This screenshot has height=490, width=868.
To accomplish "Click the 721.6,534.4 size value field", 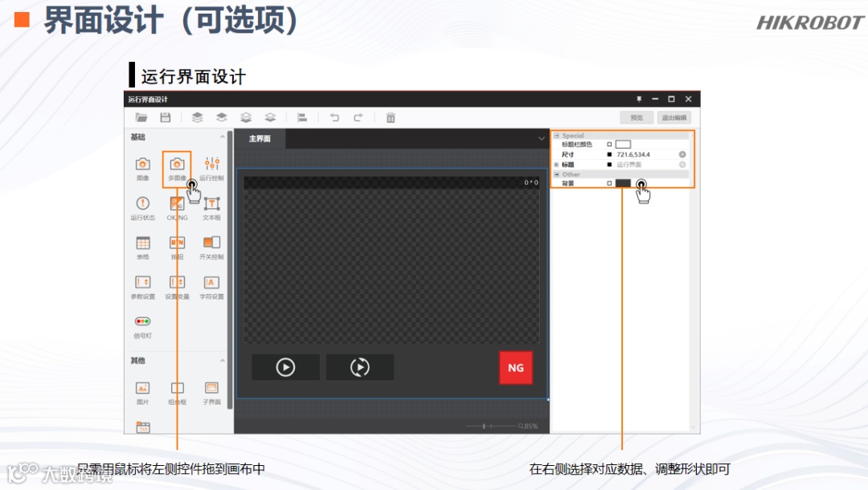I will click(x=633, y=154).
